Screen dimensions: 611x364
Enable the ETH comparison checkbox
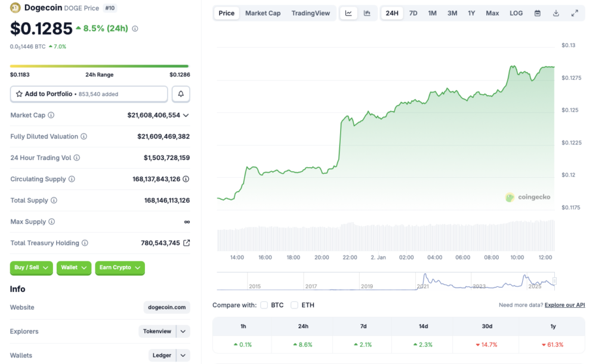point(294,304)
